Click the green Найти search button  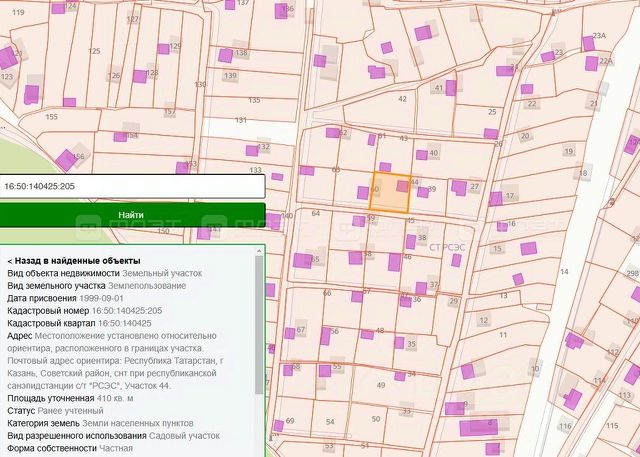point(132,215)
